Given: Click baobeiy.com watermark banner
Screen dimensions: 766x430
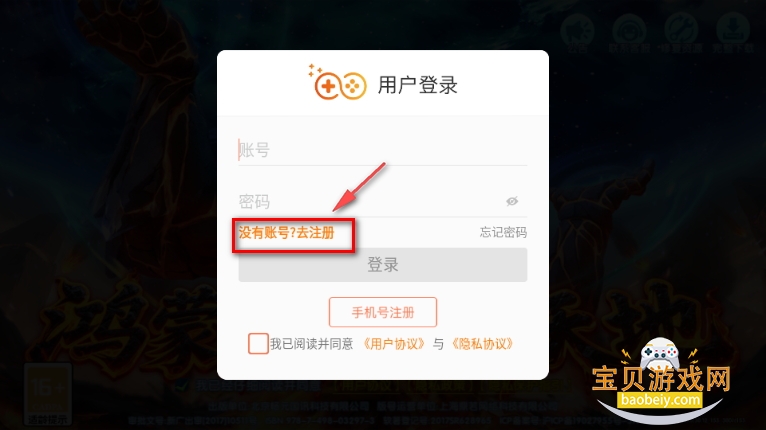Looking at the screenshot, I should (x=660, y=400).
